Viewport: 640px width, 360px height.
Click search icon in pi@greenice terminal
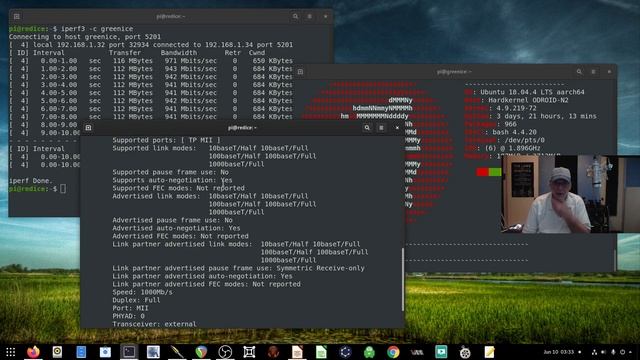[x=579, y=72]
